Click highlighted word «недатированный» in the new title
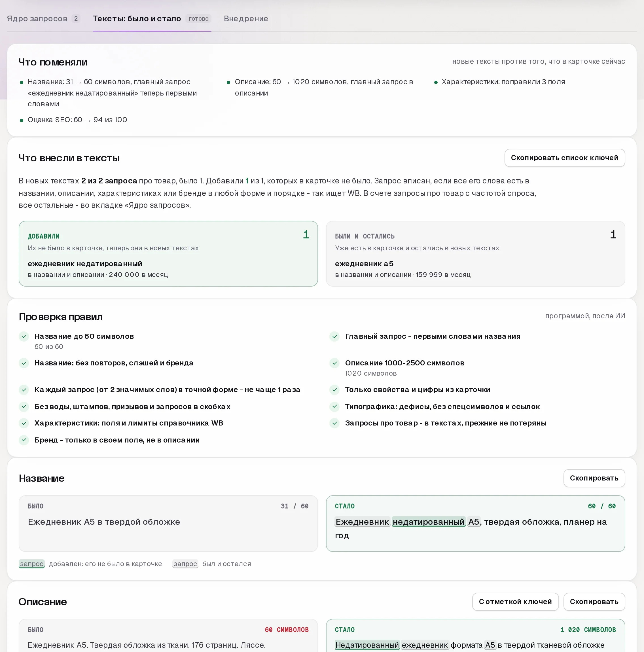The height and width of the screenshot is (652, 644). (429, 522)
